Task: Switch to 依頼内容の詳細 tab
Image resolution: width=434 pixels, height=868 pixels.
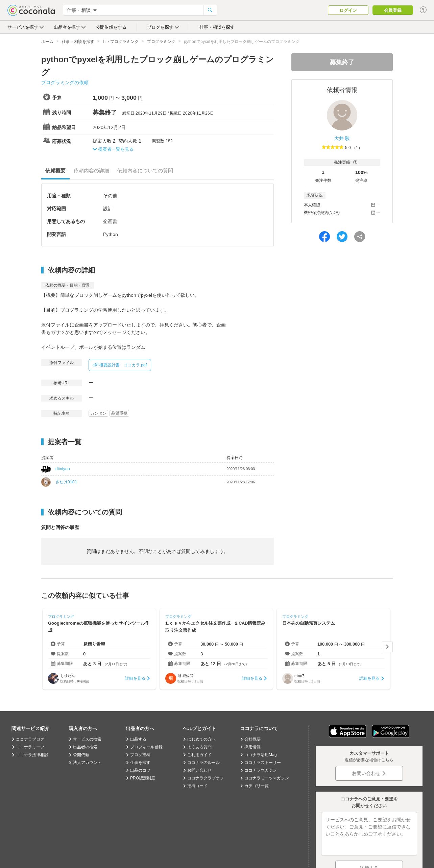Action: point(91,171)
